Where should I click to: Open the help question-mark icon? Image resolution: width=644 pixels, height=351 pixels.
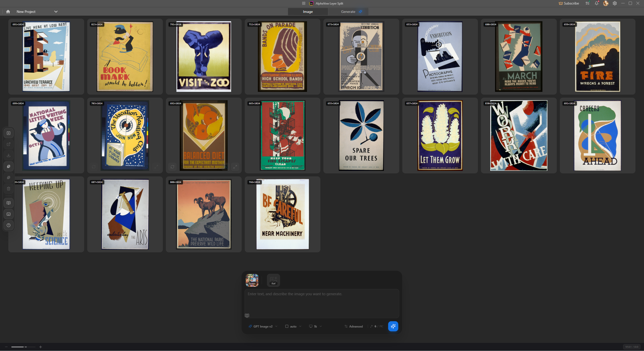pyautogui.click(x=9, y=225)
